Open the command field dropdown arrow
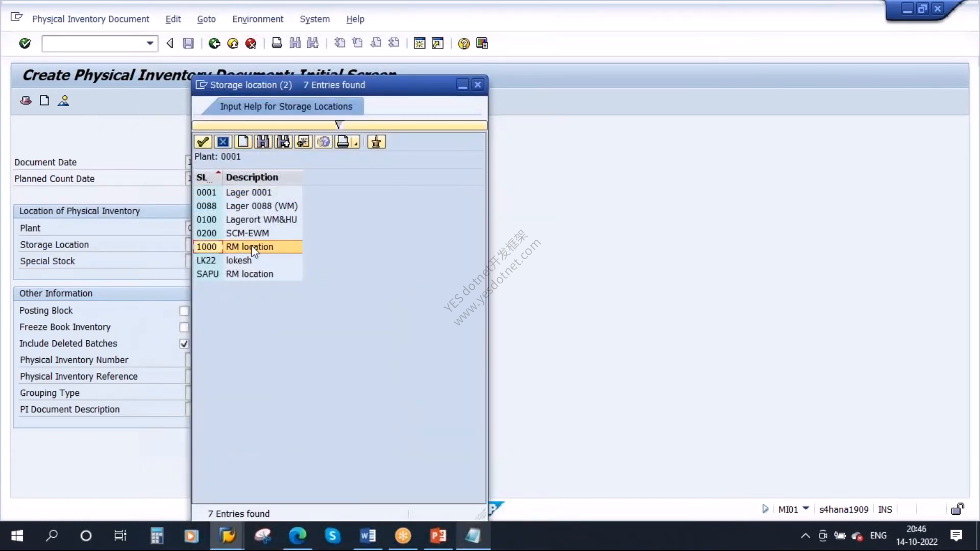 coord(150,43)
